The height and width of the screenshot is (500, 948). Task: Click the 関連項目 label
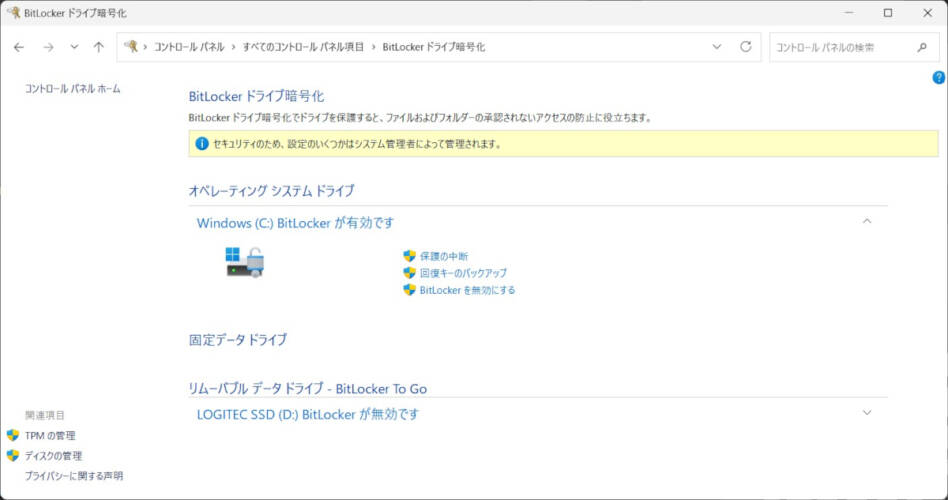[x=45, y=415]
